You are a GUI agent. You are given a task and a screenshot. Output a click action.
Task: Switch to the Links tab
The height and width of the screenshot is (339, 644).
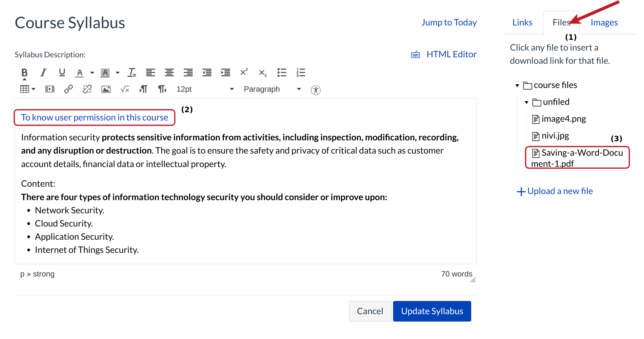[x=522, y=22]
